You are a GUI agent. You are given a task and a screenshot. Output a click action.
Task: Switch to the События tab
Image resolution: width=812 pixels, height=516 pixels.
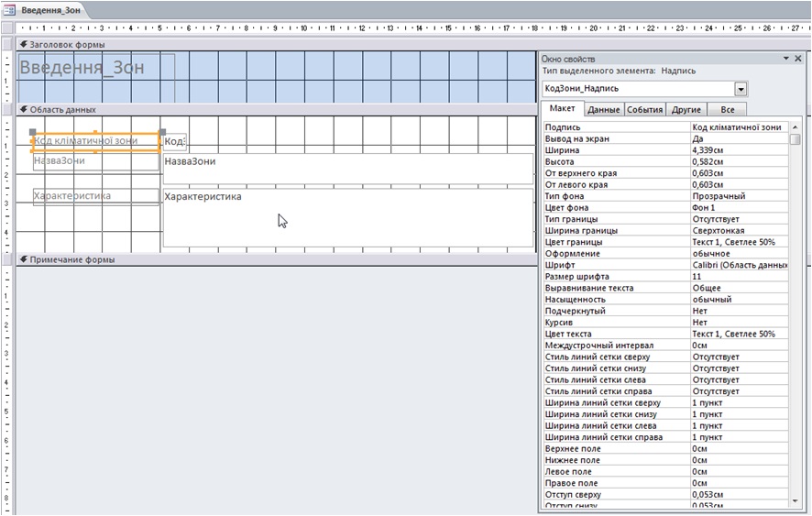pos(644,110)
